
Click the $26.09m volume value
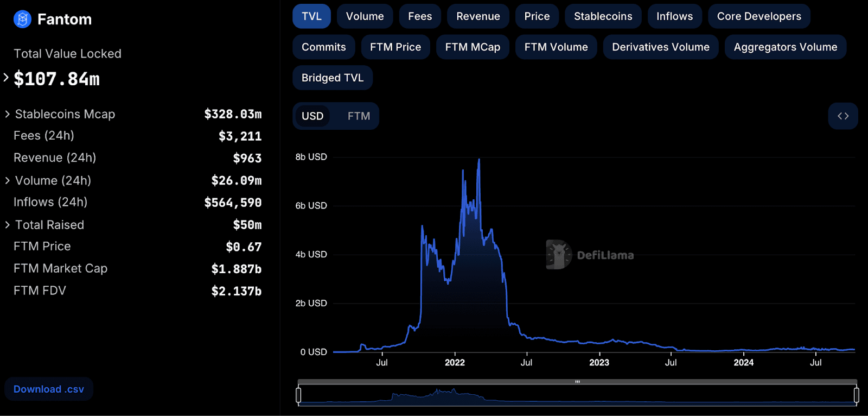237,180
